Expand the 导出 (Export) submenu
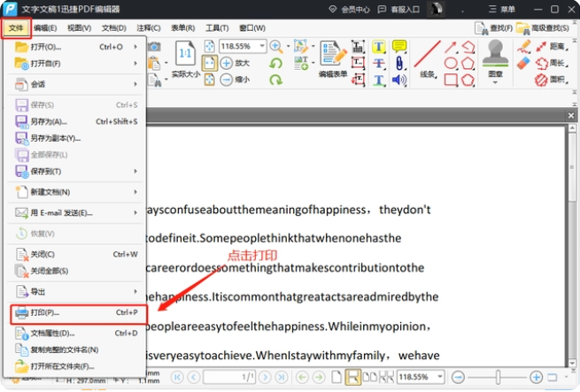 pos(75,291)
